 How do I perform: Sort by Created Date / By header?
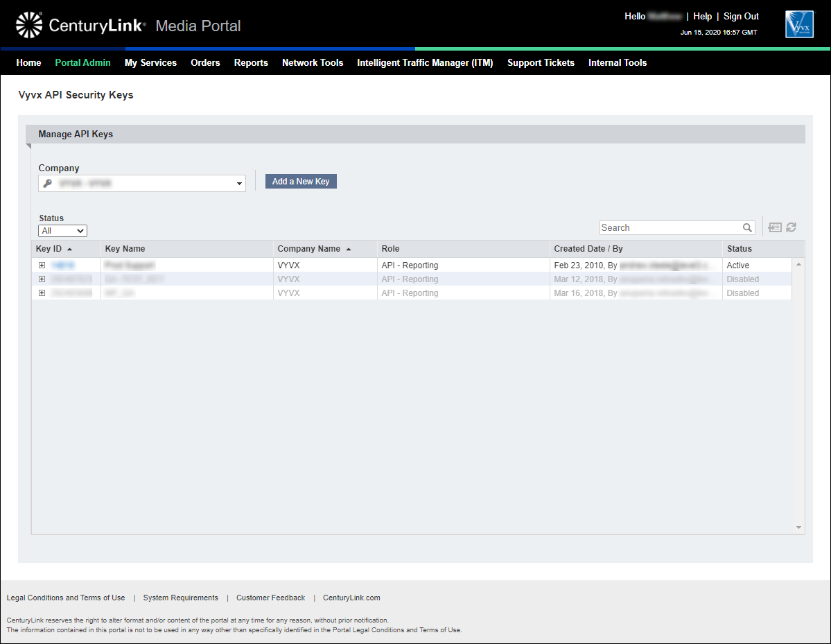click(x=588, y=249)
